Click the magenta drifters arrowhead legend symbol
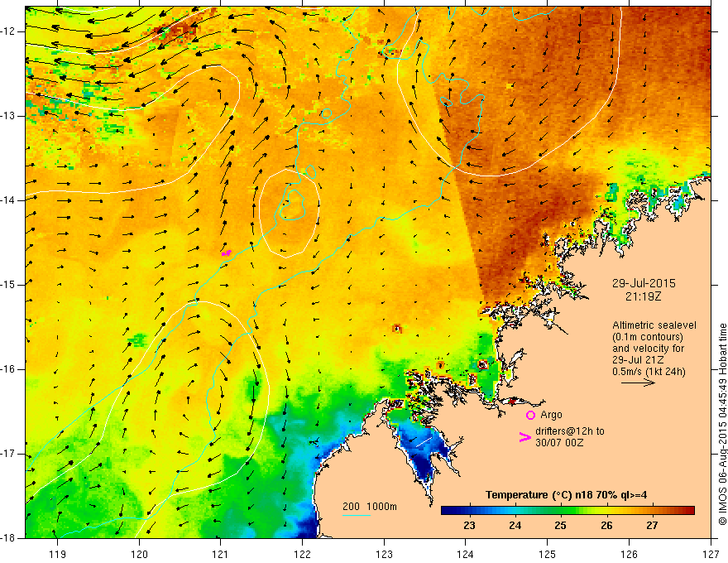Screen dimensions: 728x563 click(524, 437)
